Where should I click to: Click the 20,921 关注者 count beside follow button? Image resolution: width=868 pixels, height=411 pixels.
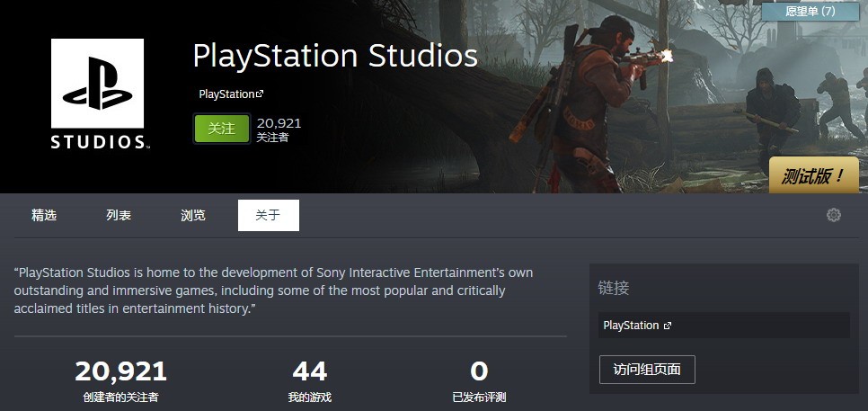[x=279, y=130]
